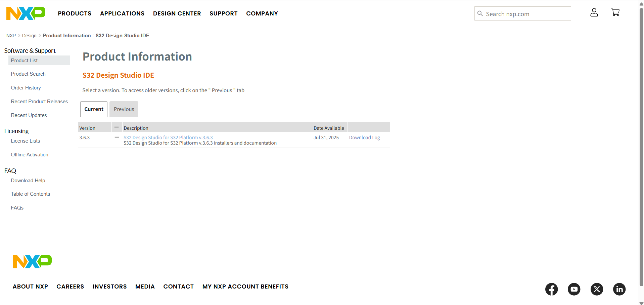Open Order History in sidebar

26,88
